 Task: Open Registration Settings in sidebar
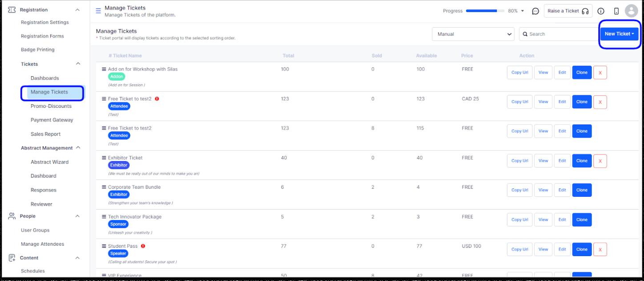pos(45,22)
